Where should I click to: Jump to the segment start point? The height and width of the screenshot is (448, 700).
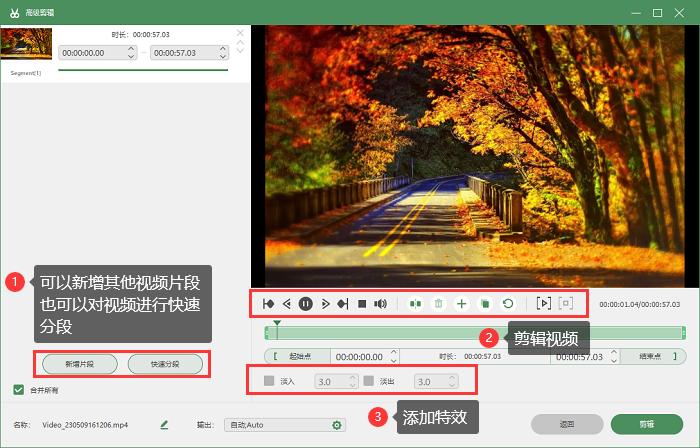(268, 304)
